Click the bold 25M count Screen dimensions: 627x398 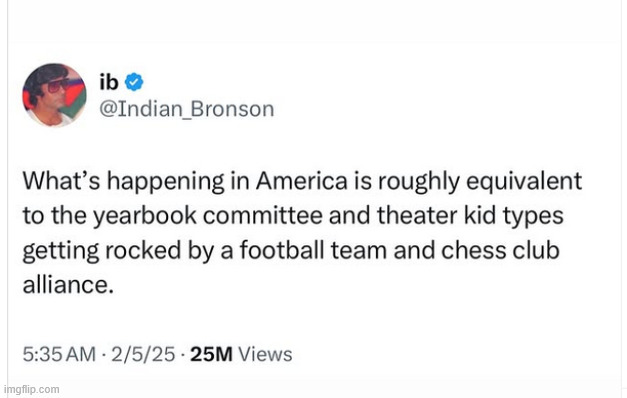[211, 354]
